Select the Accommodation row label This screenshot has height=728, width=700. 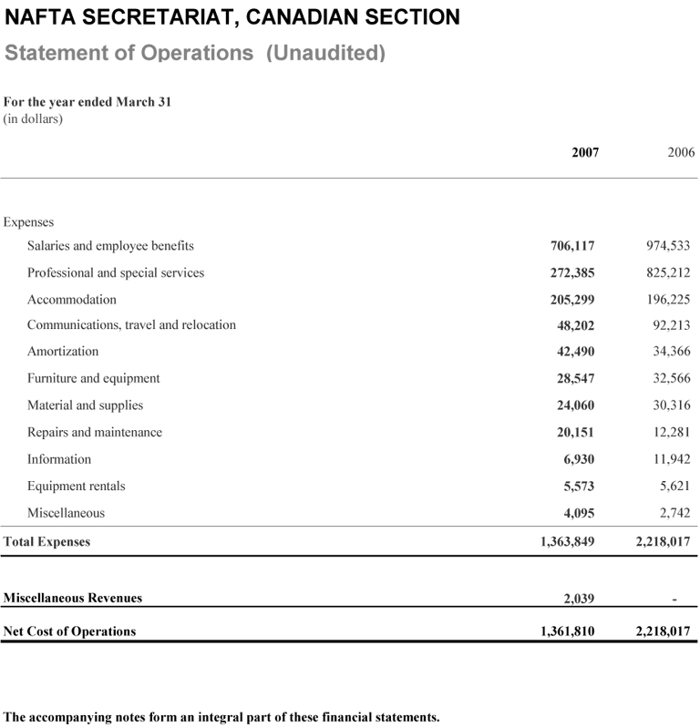(72, 299)
